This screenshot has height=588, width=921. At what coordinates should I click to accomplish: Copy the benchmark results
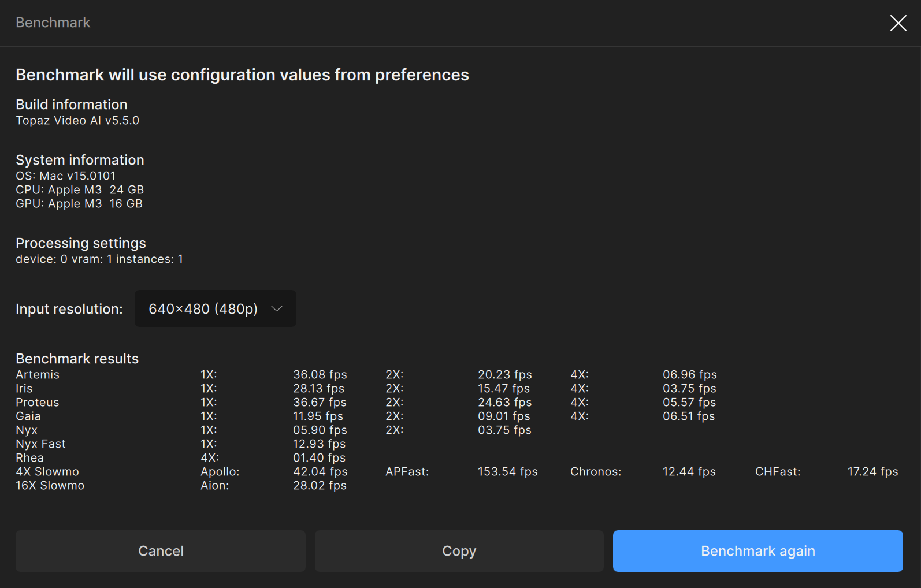(x=459, y=551)
